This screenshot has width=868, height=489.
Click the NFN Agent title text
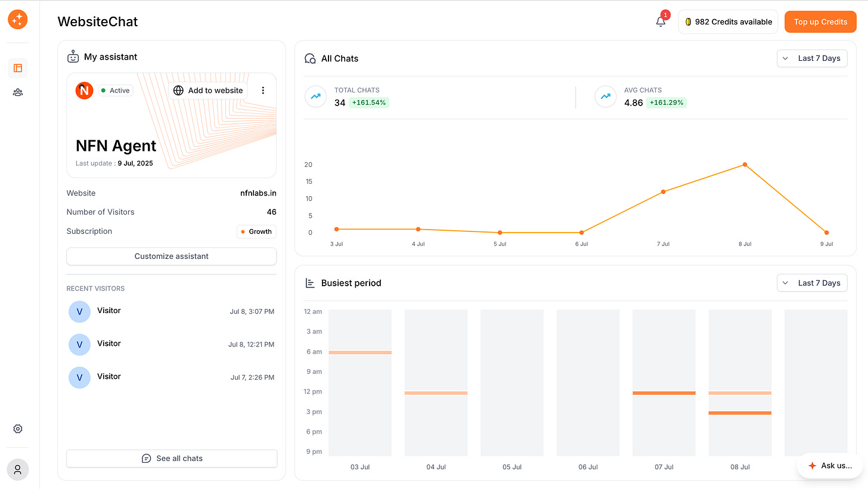click(x=116, y=146)
